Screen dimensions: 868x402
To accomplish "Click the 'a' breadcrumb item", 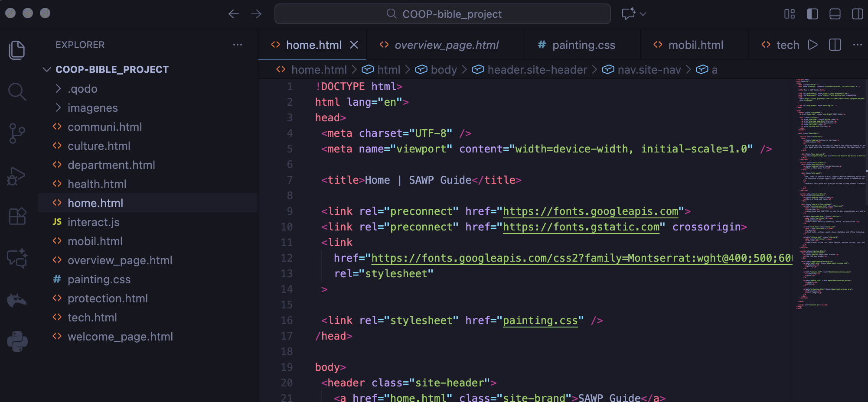I will click(x=707, y=70).
